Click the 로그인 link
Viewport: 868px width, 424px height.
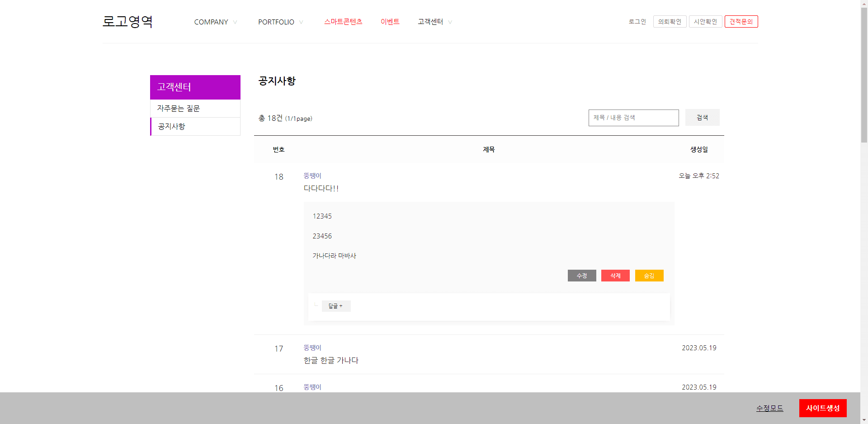637,22
